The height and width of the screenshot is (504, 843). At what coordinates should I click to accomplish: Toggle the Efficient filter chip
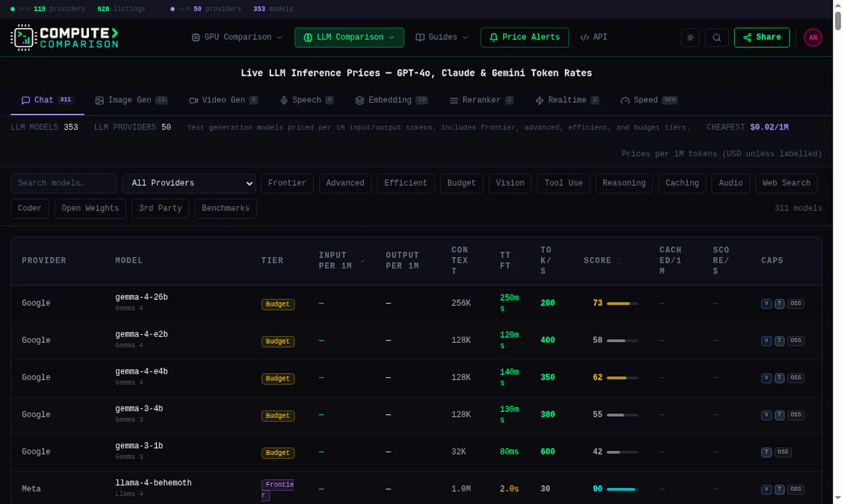pyautogui.click(x=406, y=183)
